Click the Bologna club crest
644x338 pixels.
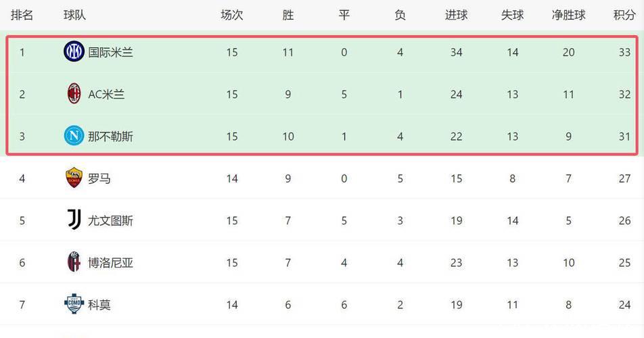[x=74, y=262]
